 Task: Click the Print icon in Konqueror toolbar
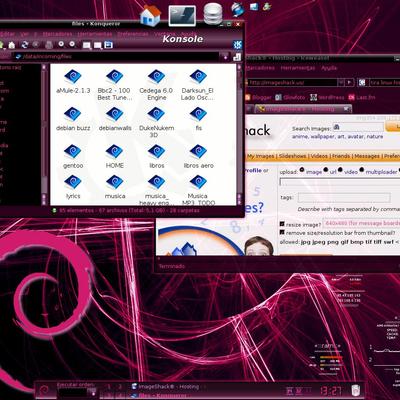click(49, 45)
